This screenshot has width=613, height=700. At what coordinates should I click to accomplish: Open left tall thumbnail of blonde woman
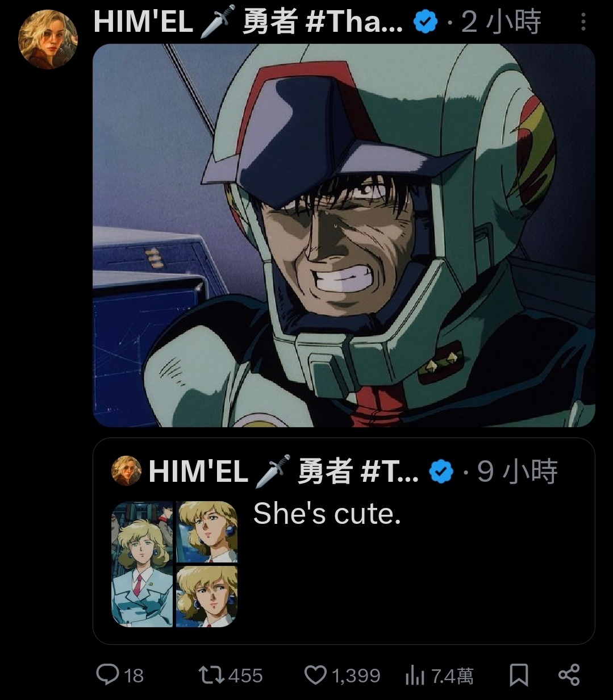[142, 564]
